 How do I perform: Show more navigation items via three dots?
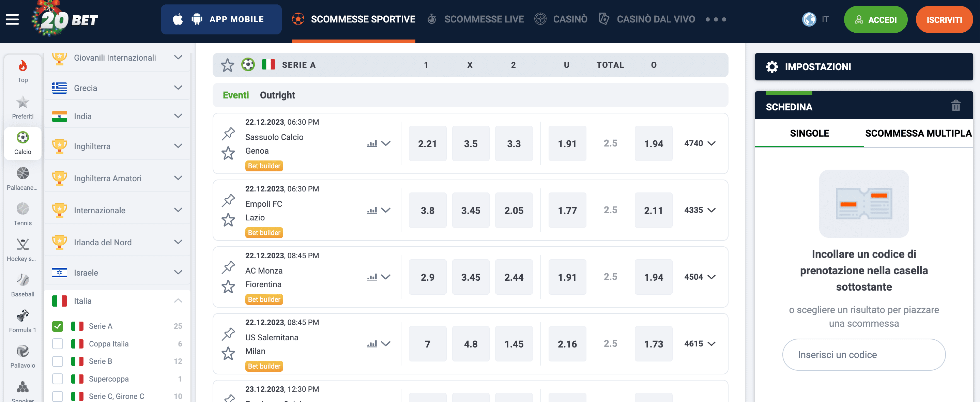click(x=716, y=19)
